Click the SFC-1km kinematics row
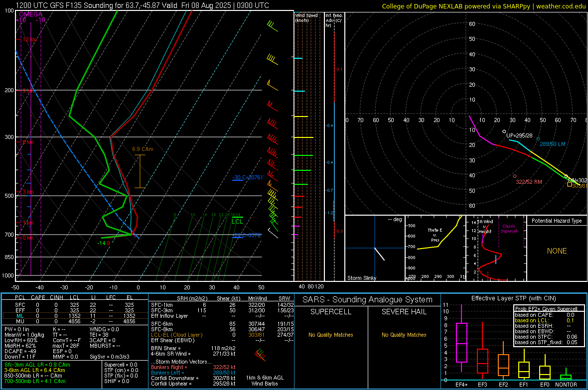Viewport: 588px width, 390px height. click(222, 305)
